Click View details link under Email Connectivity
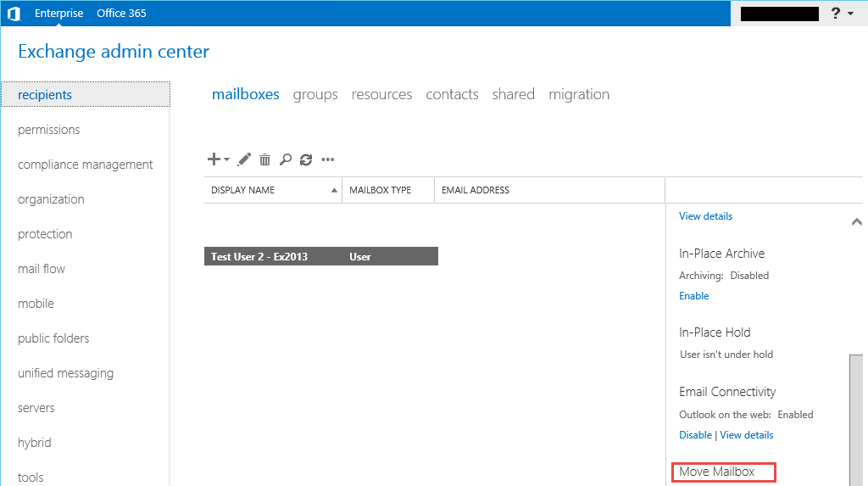The height and width of the screenshot is (486, 868). point(747,435)
